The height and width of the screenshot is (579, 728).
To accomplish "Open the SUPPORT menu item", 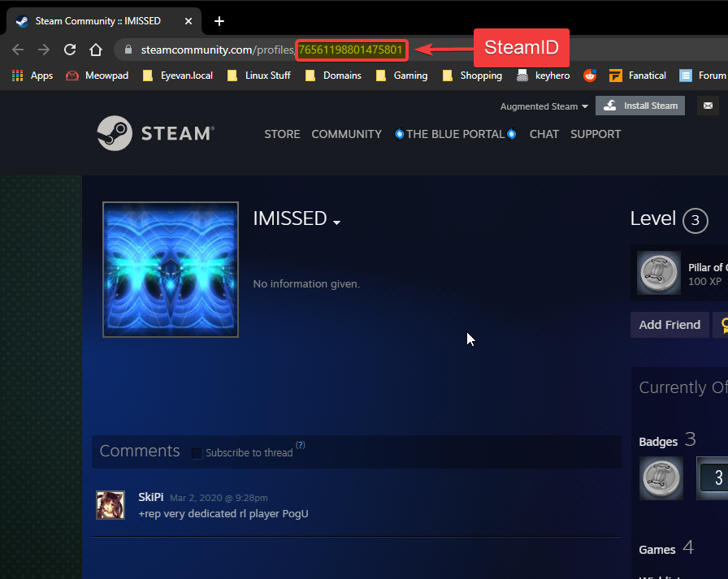I will pos(596,134).
